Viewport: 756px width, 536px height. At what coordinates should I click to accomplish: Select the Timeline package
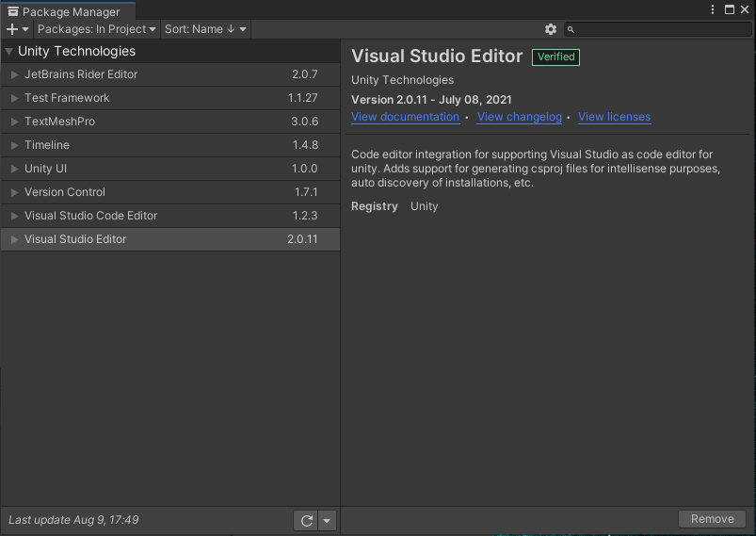pos(47,145)
